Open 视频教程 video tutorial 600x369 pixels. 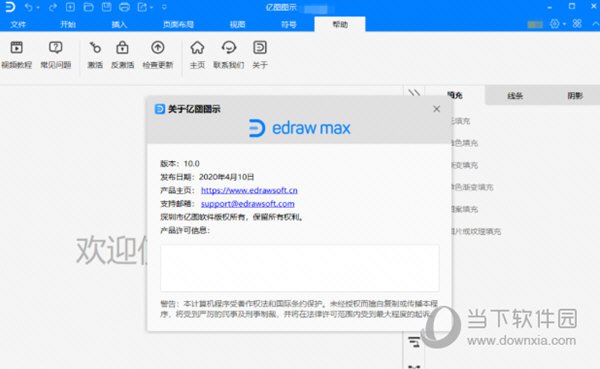coord(16,55)
